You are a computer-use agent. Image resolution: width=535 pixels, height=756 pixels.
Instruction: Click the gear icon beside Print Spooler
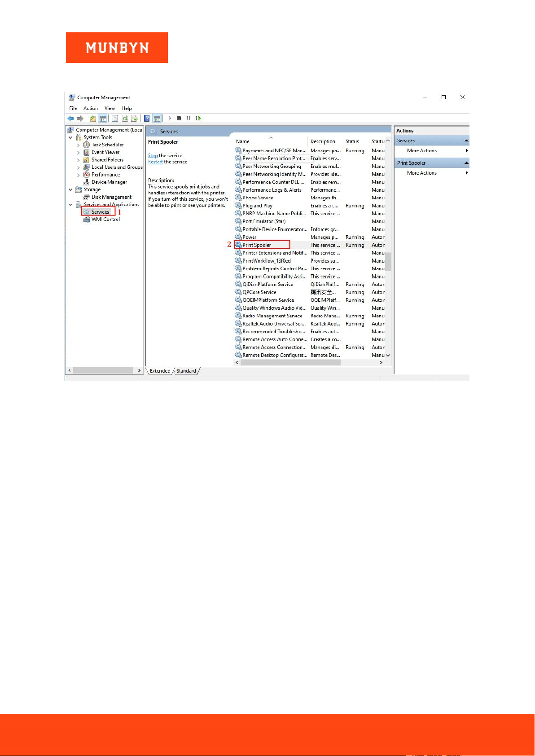pos(238,245)
